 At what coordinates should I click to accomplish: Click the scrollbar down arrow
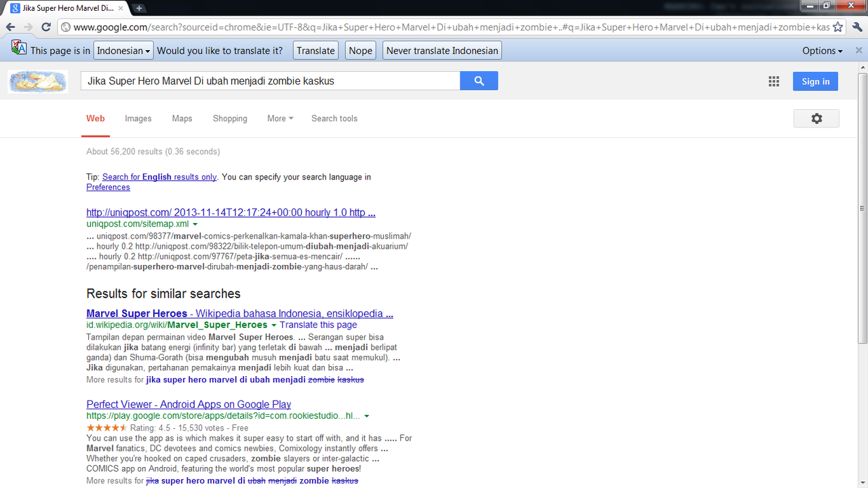[x=863, y=483]
